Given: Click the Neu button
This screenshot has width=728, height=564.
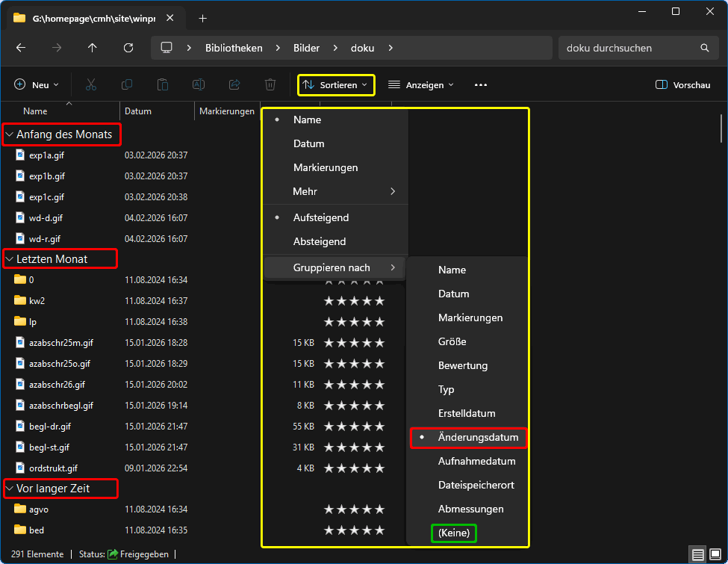Looking at the screenshot, I should [x=37, y=85].
